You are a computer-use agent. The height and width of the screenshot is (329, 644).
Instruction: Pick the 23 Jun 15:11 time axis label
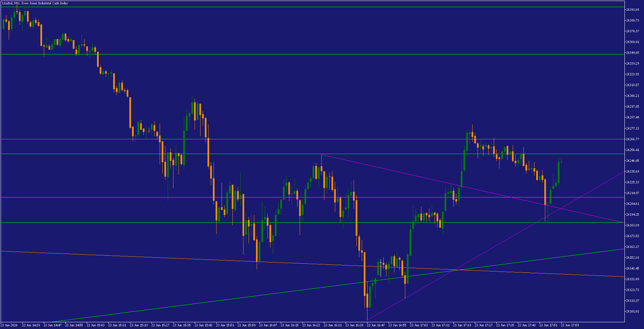pos(116,325)
